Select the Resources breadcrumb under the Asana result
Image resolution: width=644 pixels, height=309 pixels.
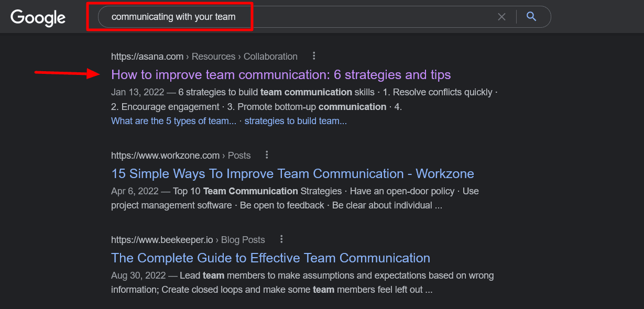(x=213, y=56)
